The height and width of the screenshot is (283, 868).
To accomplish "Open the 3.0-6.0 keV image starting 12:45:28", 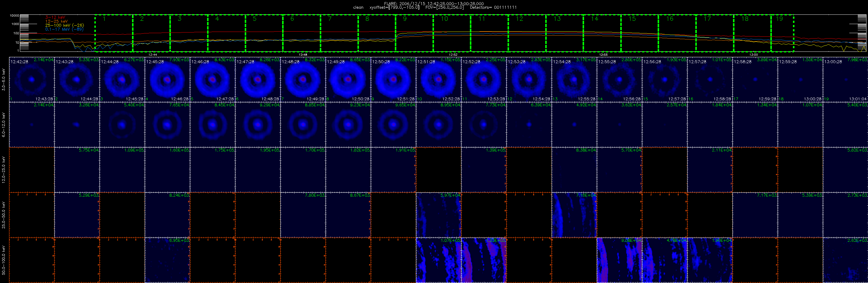I will click(x=168, y=79).
